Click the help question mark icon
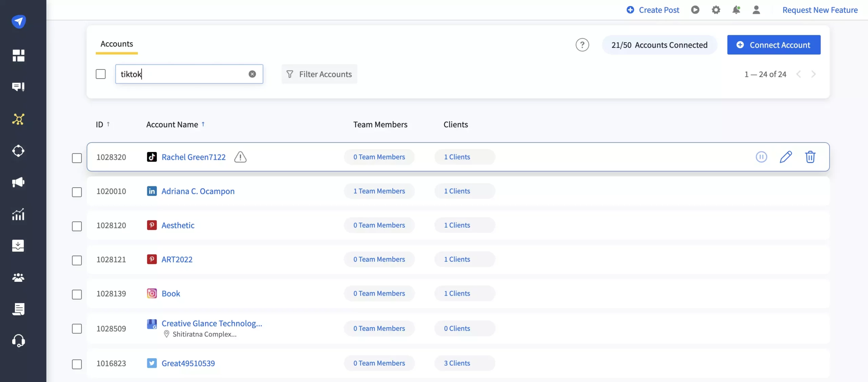The image size is (868, 382). point(583,44)
